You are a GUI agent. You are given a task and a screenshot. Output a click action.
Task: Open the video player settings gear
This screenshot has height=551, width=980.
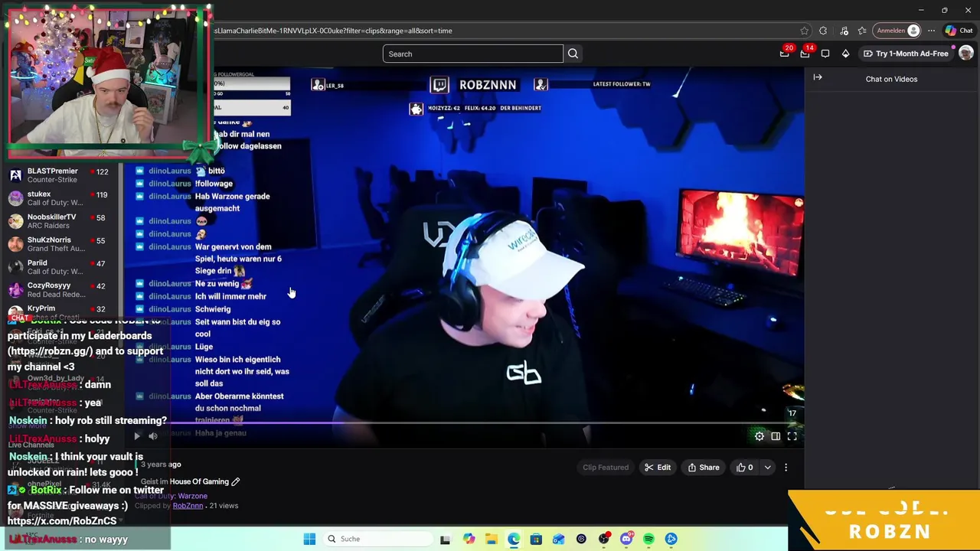pos(759,436)
